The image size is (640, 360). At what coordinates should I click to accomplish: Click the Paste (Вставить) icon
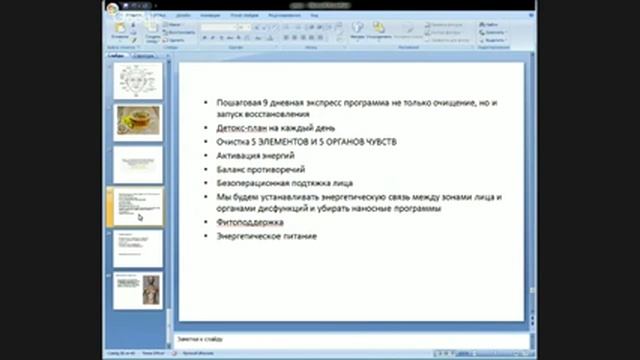(120, 28)
